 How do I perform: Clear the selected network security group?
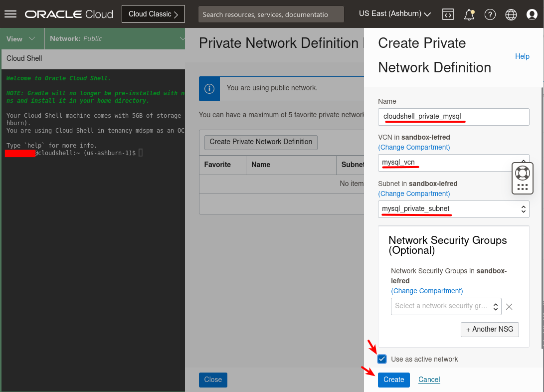509,307
